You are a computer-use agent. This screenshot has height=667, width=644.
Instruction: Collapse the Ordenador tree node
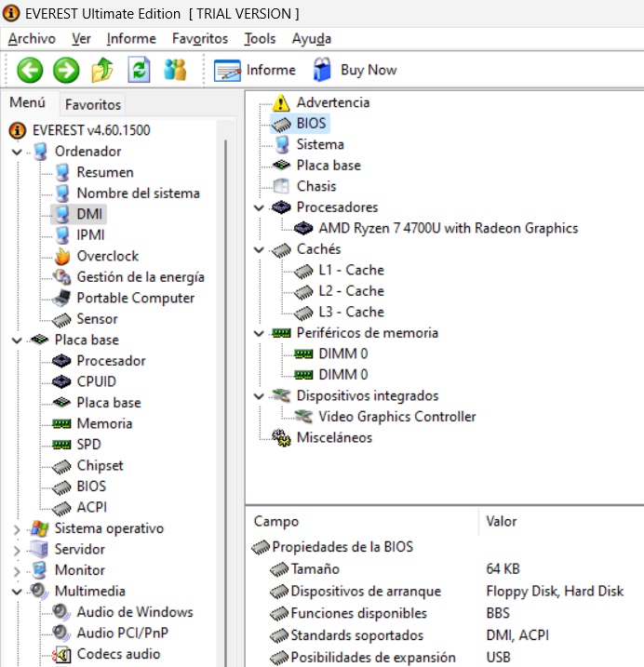click(x=17, y=152)
